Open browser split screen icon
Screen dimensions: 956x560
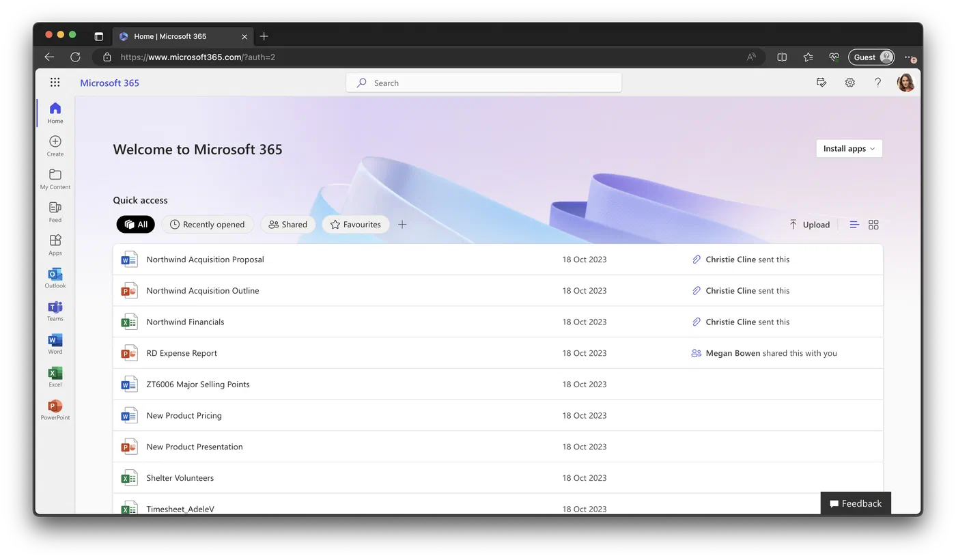click(782, 57)
